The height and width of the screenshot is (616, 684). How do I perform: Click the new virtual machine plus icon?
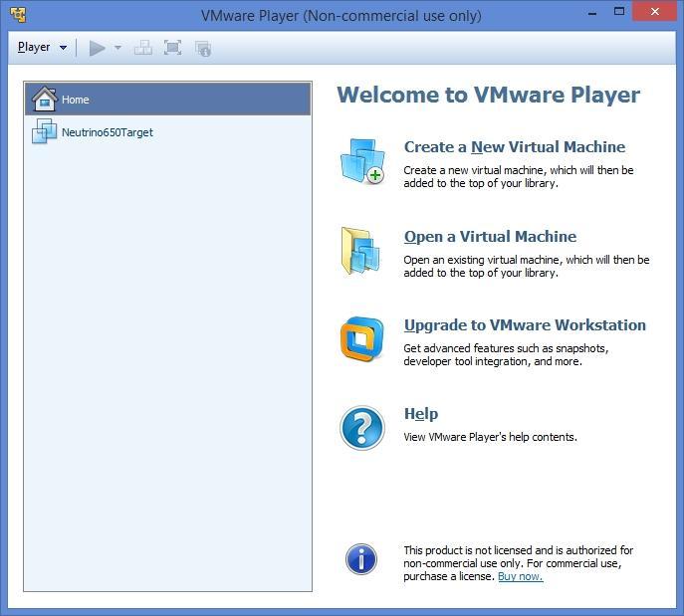362,161
